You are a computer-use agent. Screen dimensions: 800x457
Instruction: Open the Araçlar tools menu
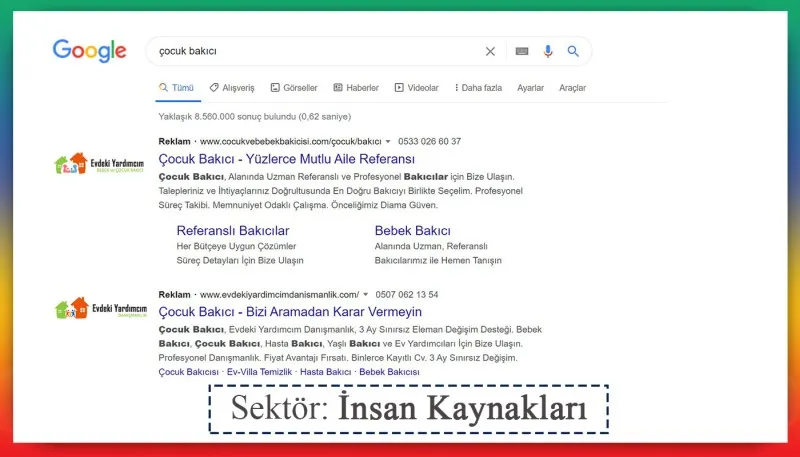572,88
